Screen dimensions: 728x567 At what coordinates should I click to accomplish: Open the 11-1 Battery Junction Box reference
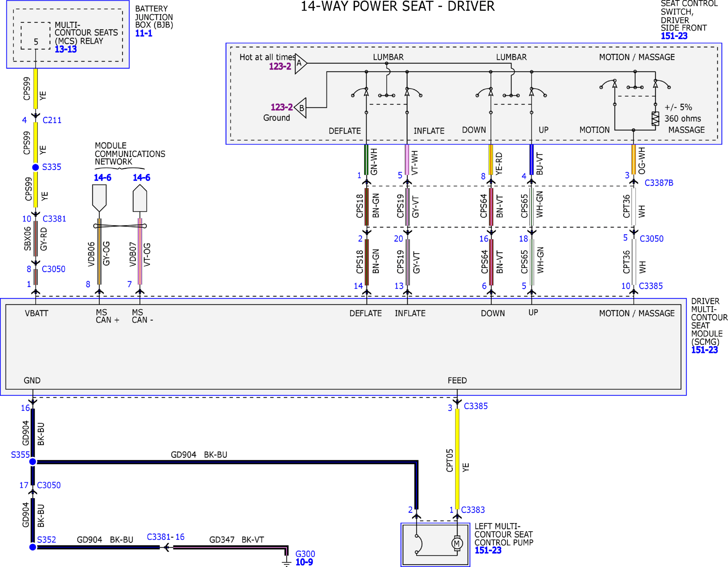coord(144,33)
